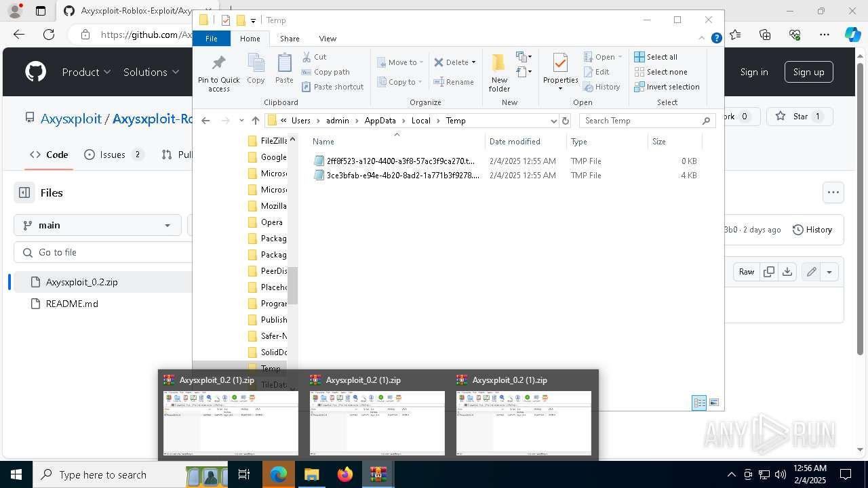Viewport: 868px width, 488px height.
Task: Click Select none in ribbon
Action: (660, 72)
